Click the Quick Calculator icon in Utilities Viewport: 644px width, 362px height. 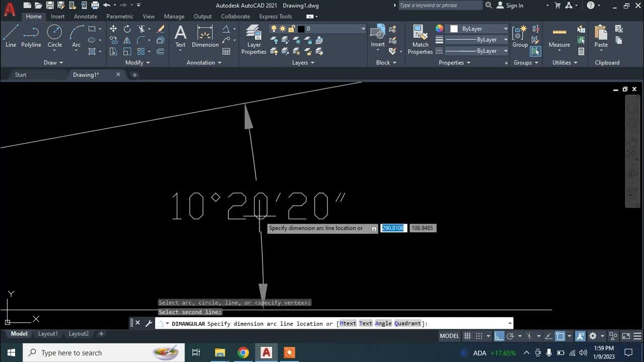(x=582, y=51)
